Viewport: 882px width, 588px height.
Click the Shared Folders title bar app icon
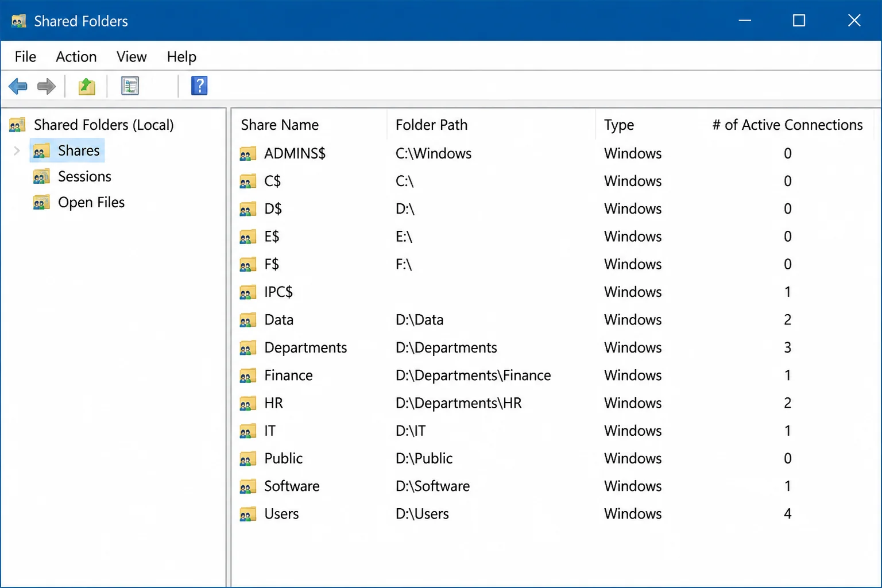pyautogui.click(x=19, y=21)
